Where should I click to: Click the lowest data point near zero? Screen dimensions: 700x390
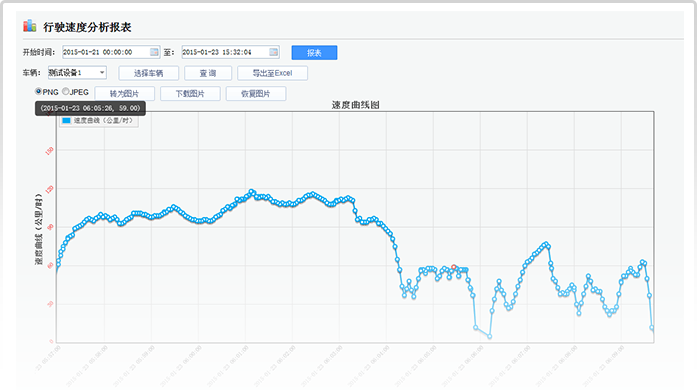point(490,336)
